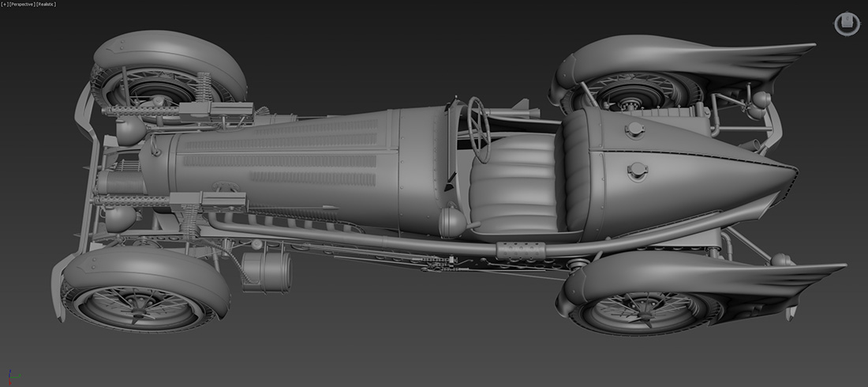Click the ViewCube face in viewport corner
This screenshot has width=868, height=387.
(x=847, y=22)
